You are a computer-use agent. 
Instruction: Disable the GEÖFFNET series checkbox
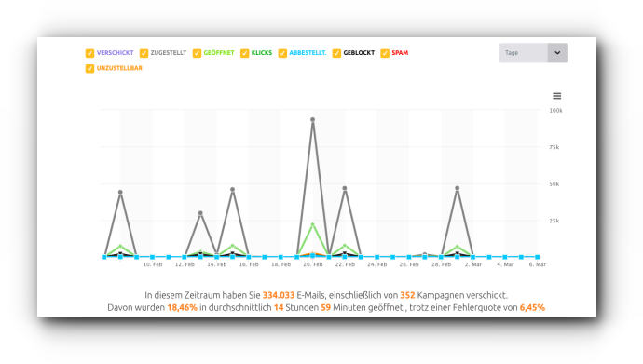coord(198,53)
